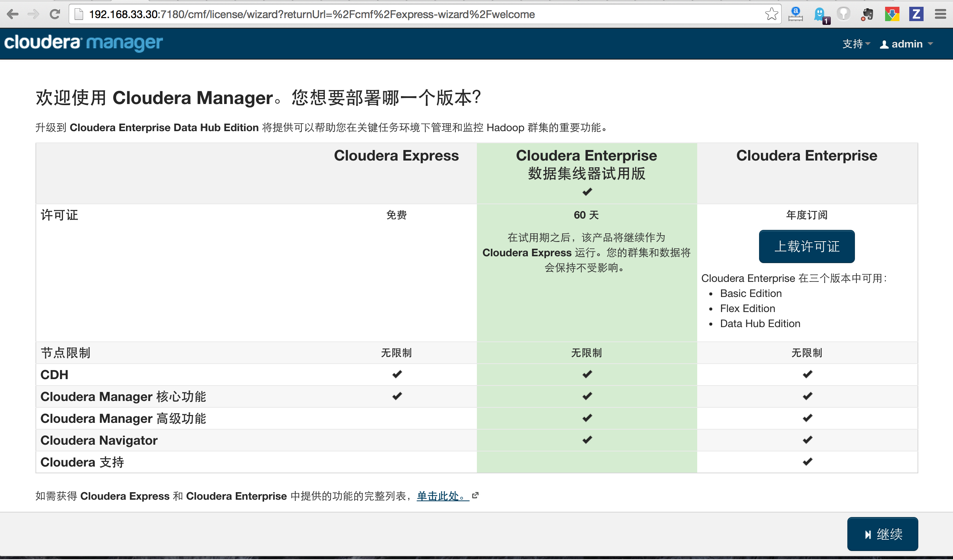
Task: Open the Ghostery ghost extension
Action: (x=820, y=14)
